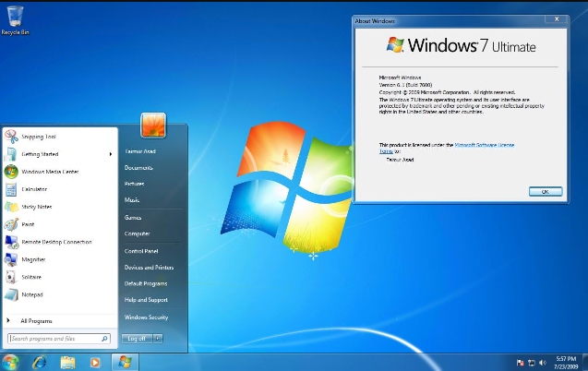Click the Log off button
This screenshot has width=588, height=371.
[137, 339]
